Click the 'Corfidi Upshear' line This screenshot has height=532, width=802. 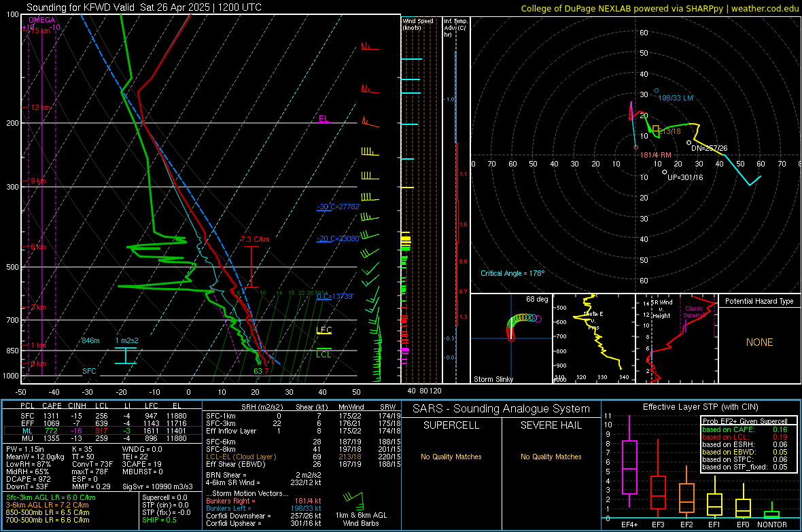click(x=264, y=523)
